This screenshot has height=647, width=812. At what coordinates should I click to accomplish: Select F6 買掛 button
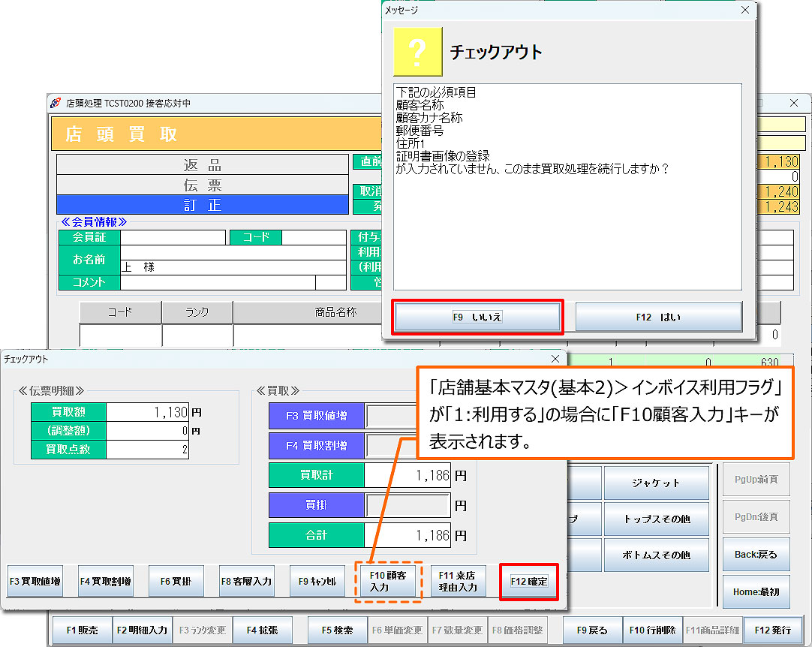click(176, 581)
